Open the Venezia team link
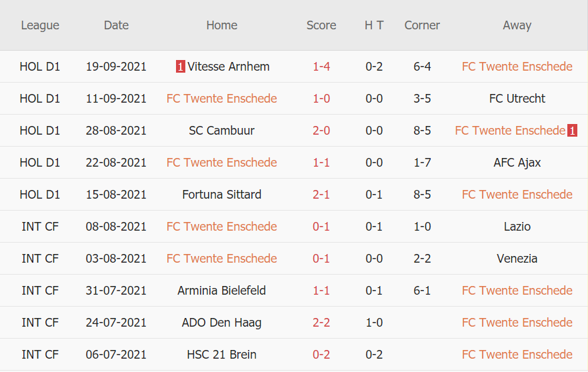 pos(517,259)
